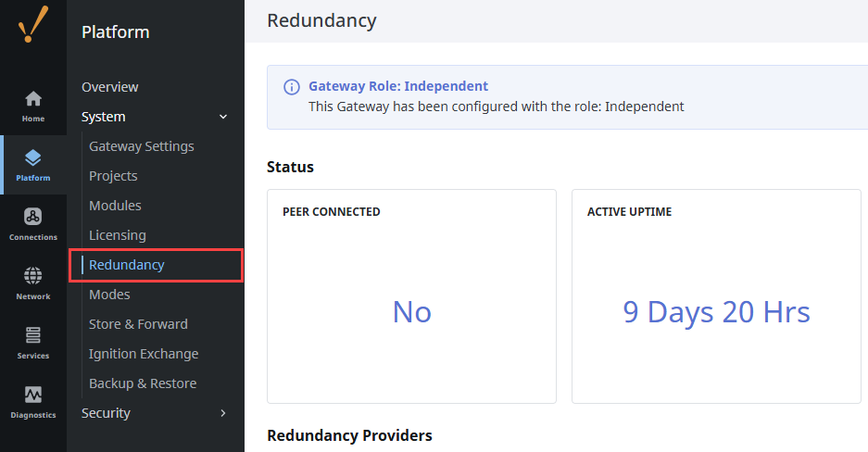Go to Home in the sidebar

[33, 106]
